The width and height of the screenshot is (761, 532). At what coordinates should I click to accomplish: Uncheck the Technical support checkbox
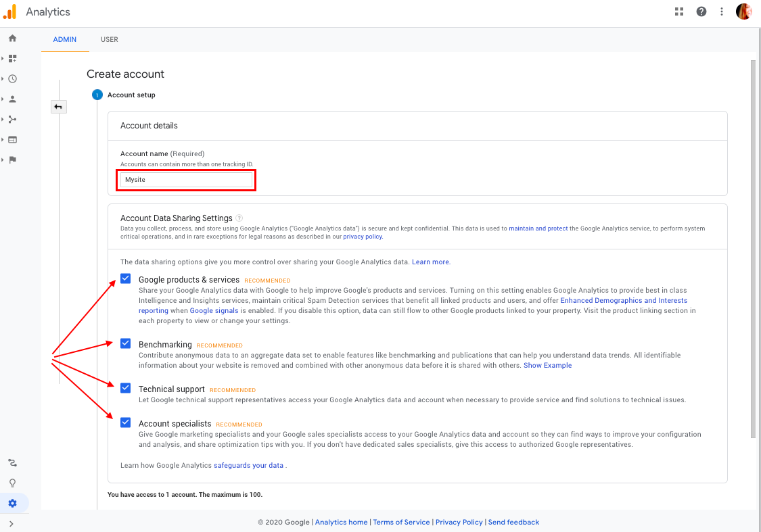click(126, 388)
